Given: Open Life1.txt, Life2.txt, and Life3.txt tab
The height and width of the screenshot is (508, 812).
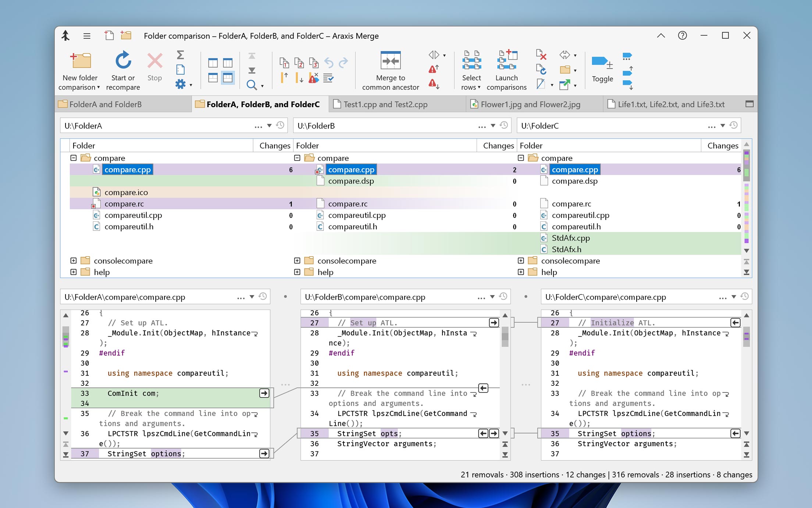Looking at the screenshot, I should pos(671,105).
